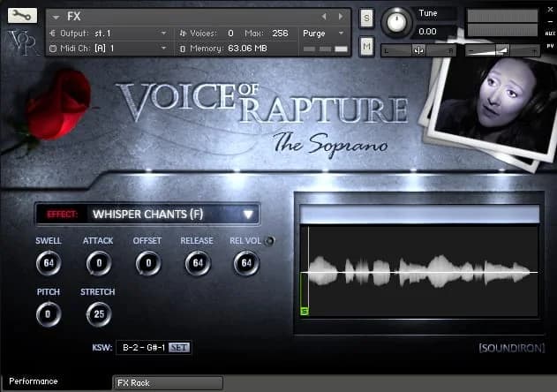Toggle the AUX sends button
557x392 pixels.
pos(550,34)
